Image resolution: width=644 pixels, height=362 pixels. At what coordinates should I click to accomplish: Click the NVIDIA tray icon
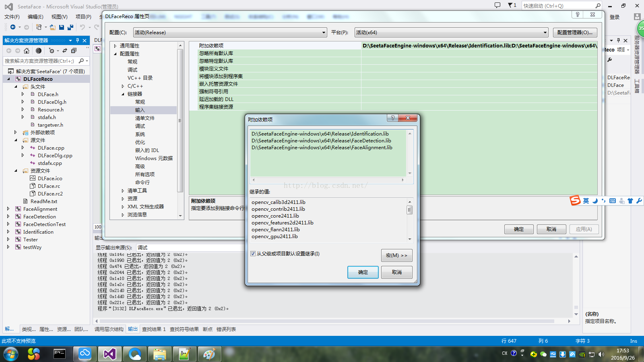pos(582,354)
